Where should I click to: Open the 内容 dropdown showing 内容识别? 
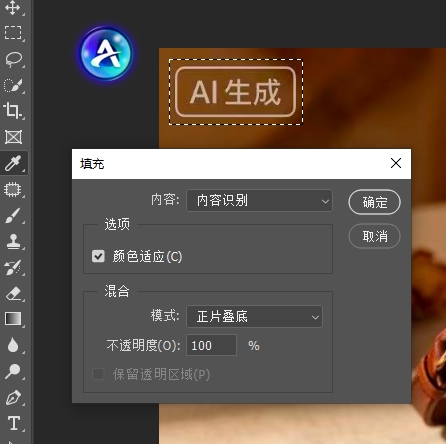pyautogui.click(x=259, y=201)
